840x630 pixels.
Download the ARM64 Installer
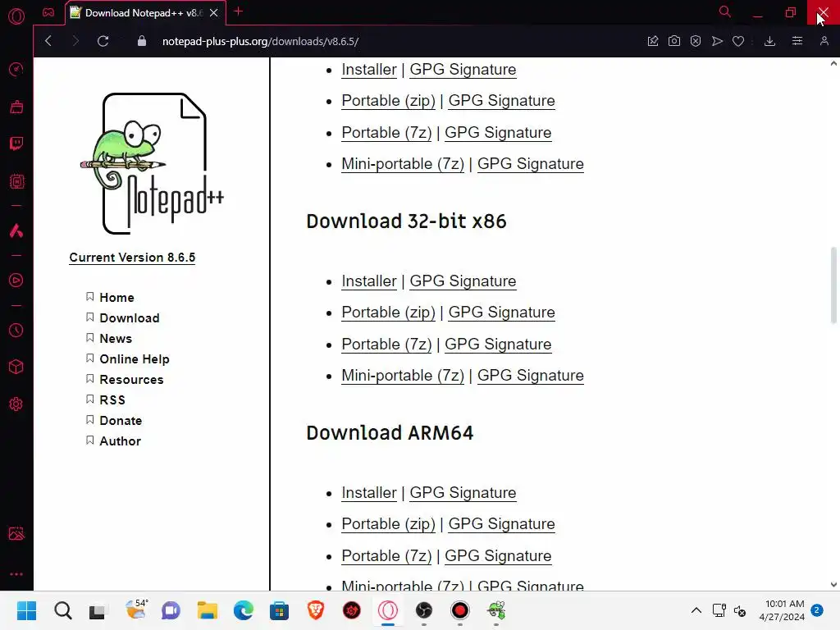coord(369,493)
